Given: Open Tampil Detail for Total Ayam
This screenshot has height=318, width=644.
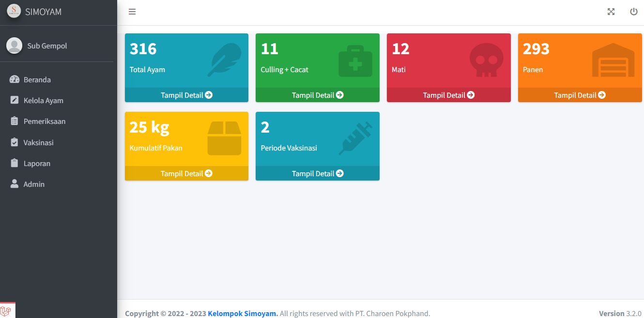Looking at the screenshot, I should [186, 95].
